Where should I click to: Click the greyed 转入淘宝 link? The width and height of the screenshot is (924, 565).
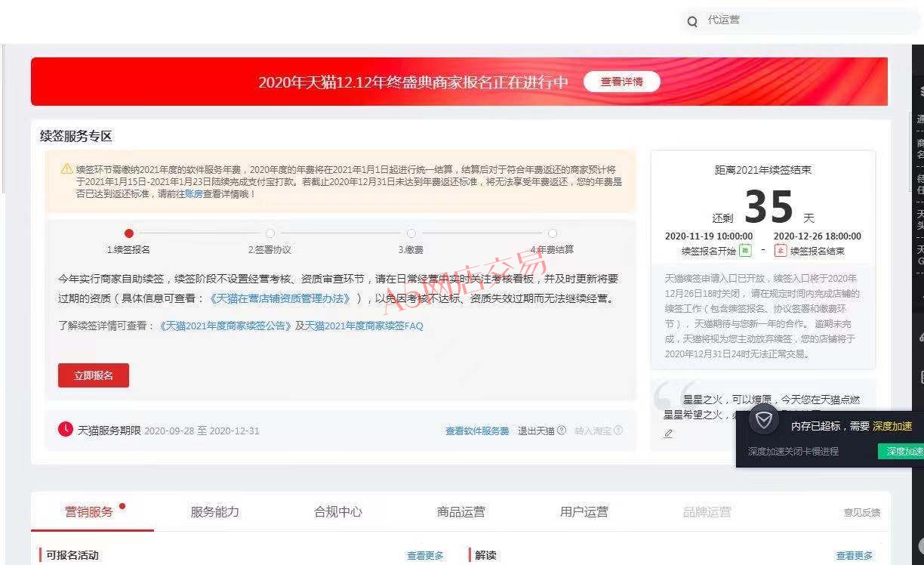point(593,431)
